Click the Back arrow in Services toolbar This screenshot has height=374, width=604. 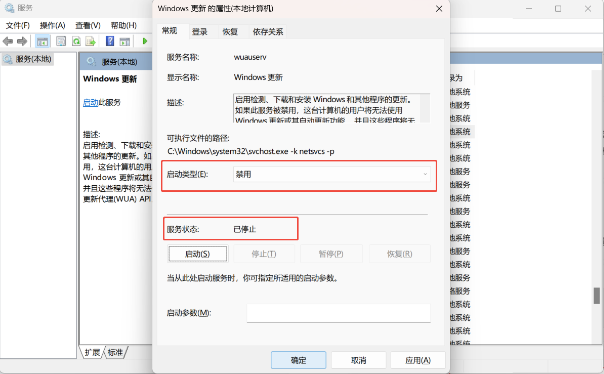[8, 41]
